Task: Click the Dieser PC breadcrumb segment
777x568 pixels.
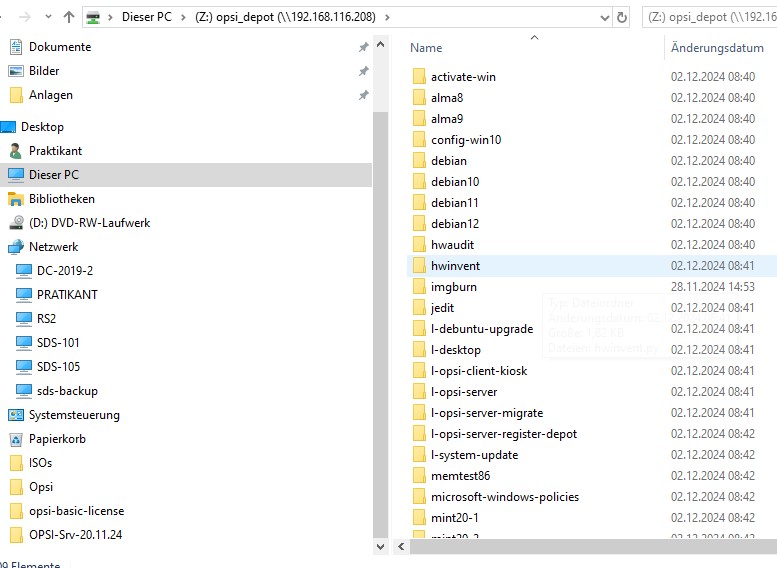Action: pyautogui.click(x=147, y=17)
